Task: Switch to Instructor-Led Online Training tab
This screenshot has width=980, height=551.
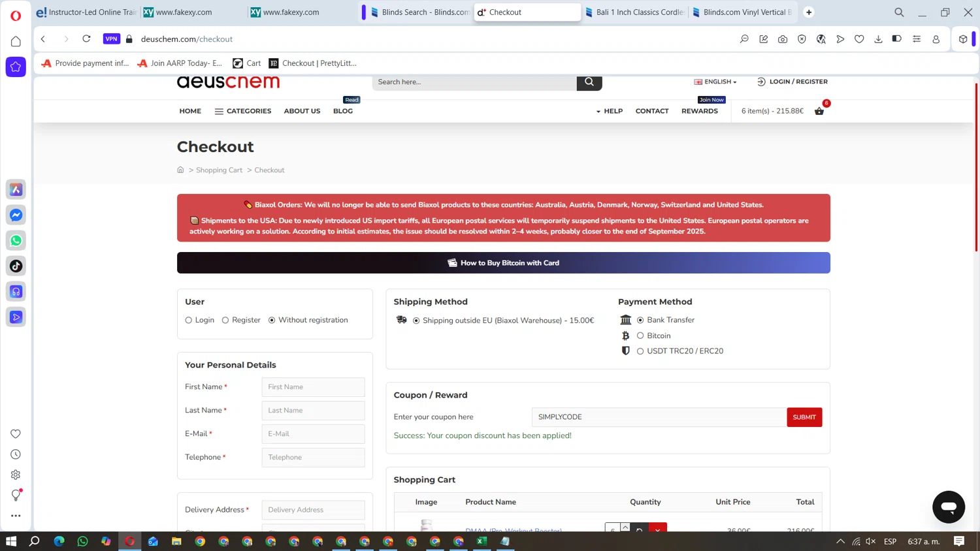Action: [x=86, y=12]
